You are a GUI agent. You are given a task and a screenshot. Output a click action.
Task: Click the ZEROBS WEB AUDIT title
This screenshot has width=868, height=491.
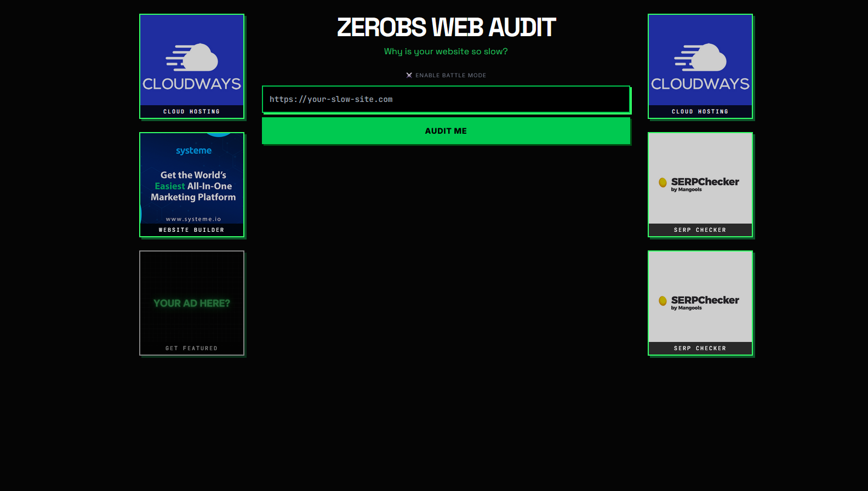[446, 27]
